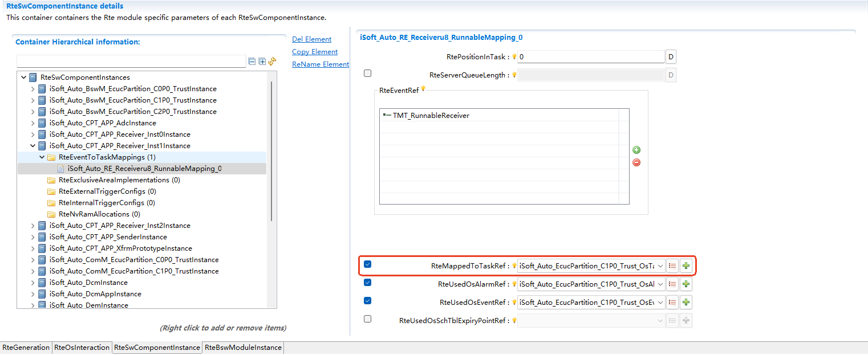Open the list picker for RteUsedOsEventRef
The image size is (868, 355).
click(x=672, y=302)
